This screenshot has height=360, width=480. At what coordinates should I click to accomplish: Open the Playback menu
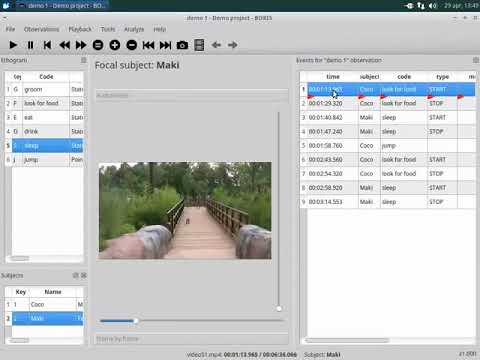[80, 29]
